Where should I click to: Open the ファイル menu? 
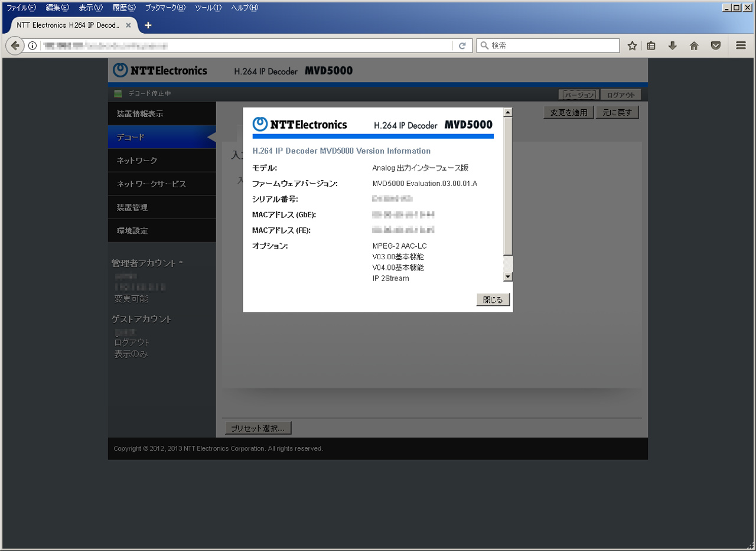(21, 8)
